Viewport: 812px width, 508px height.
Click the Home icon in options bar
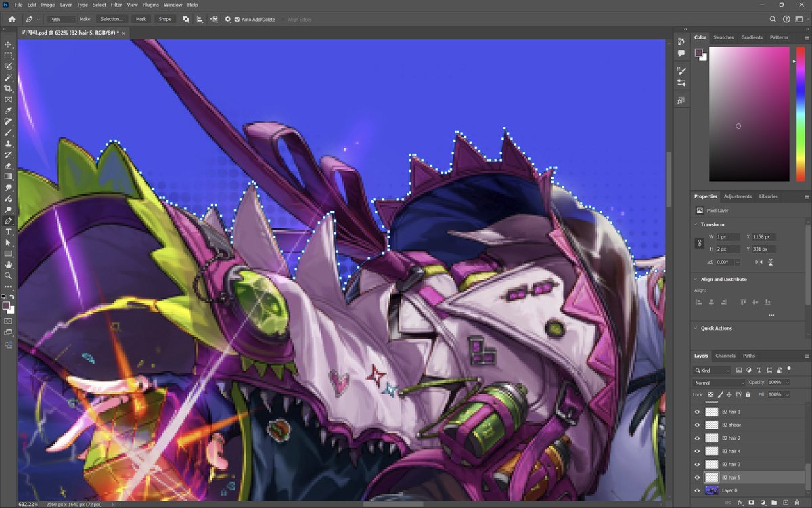(12, 19)
